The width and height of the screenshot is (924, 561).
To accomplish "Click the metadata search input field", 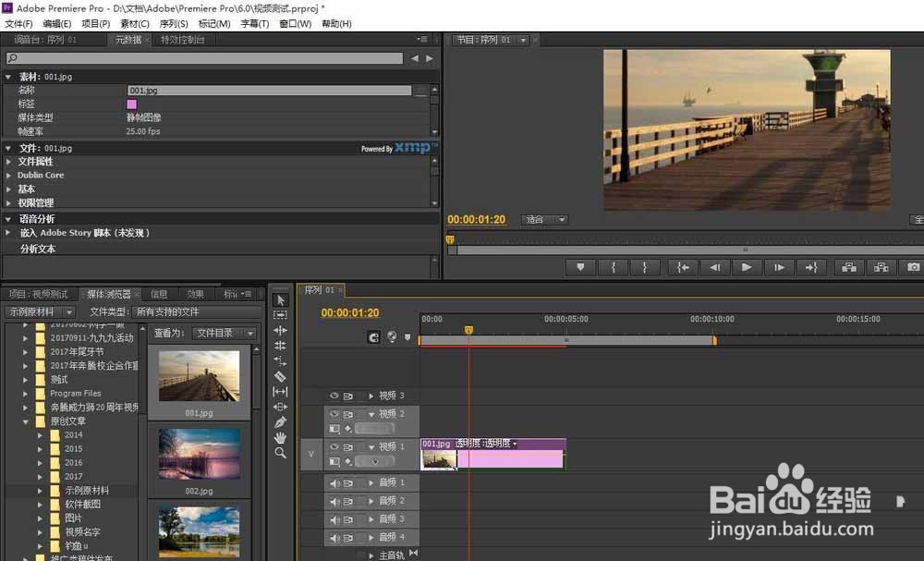I will [x=204, y=58].
